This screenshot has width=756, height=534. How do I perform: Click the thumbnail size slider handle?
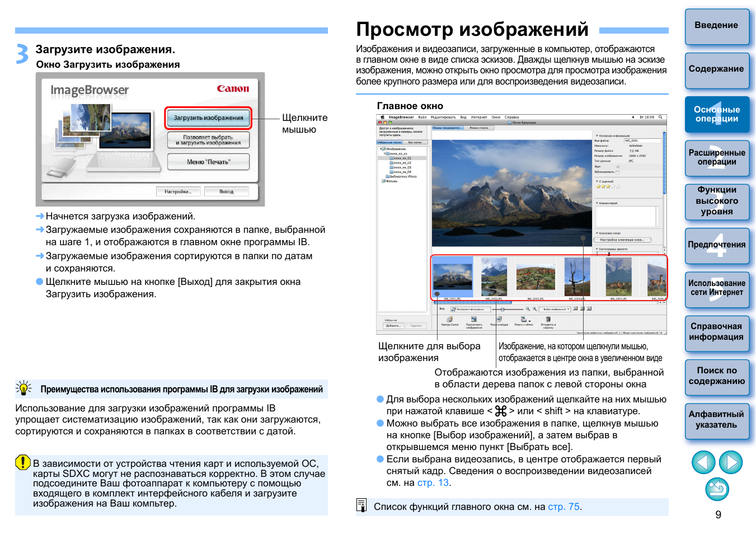pos(503,310)
